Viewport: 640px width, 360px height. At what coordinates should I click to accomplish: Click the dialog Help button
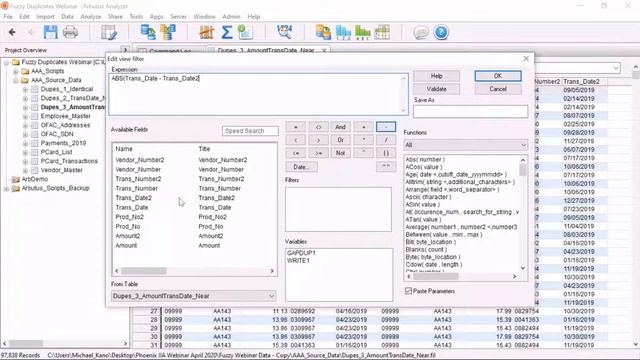coord(436,76)
